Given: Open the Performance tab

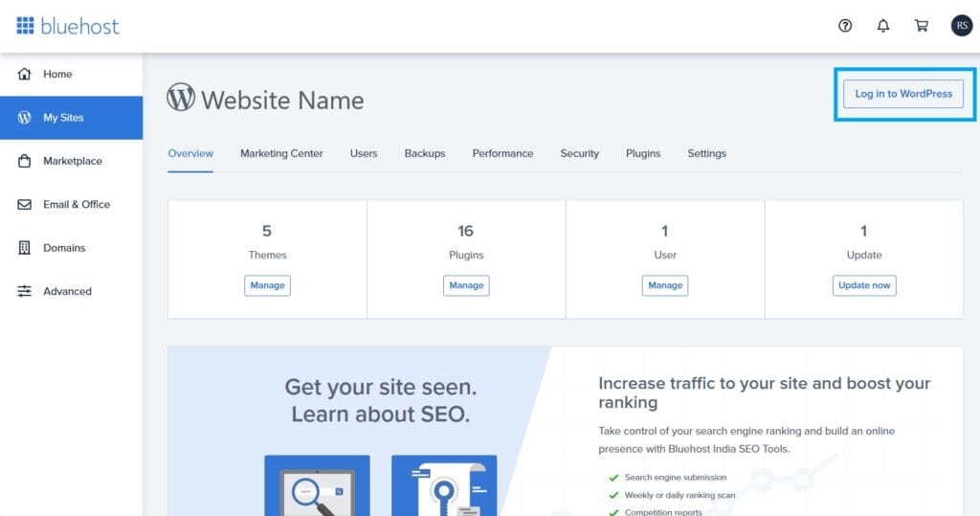Looking at the screenshot, I should coord(502,153).
